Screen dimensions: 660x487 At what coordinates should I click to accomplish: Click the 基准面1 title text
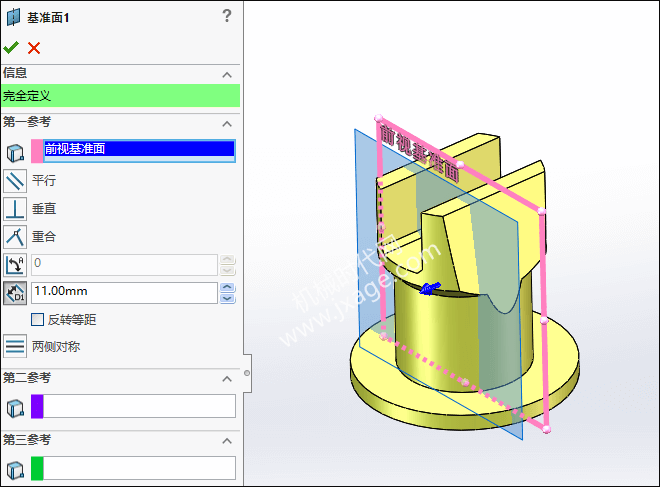pyautogui.click(x=48, y=18)
